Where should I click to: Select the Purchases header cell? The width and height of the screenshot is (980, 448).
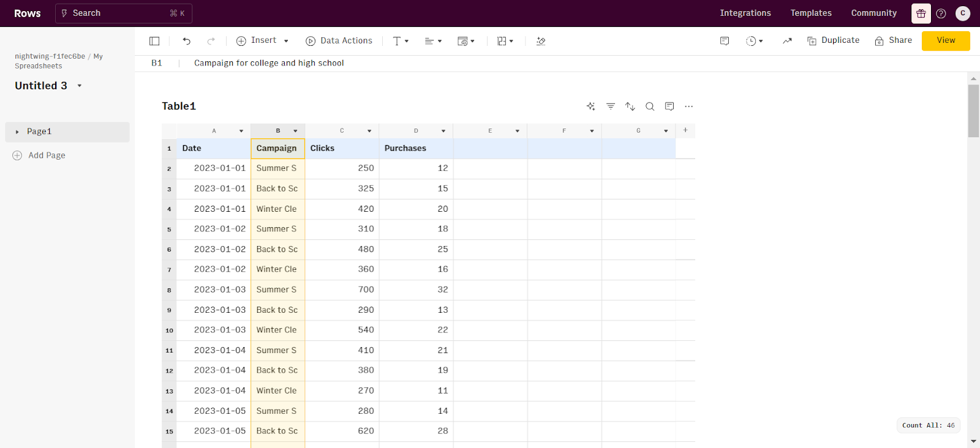click(416, 148)
